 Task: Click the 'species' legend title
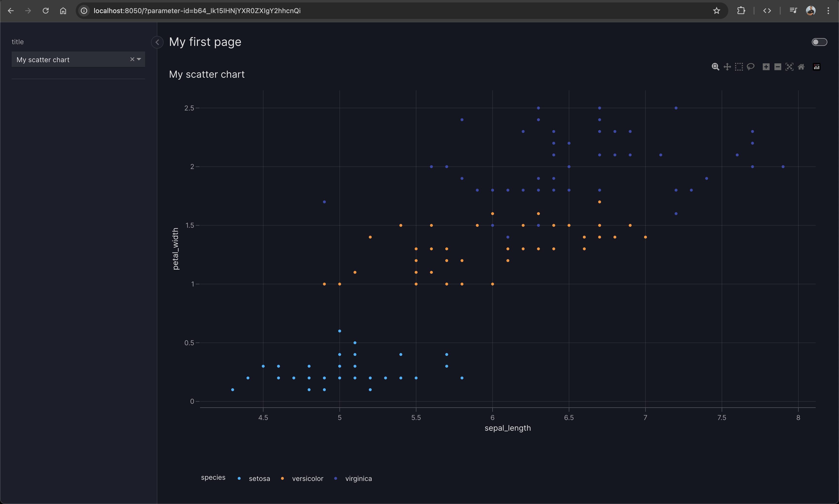click(213, 478)
